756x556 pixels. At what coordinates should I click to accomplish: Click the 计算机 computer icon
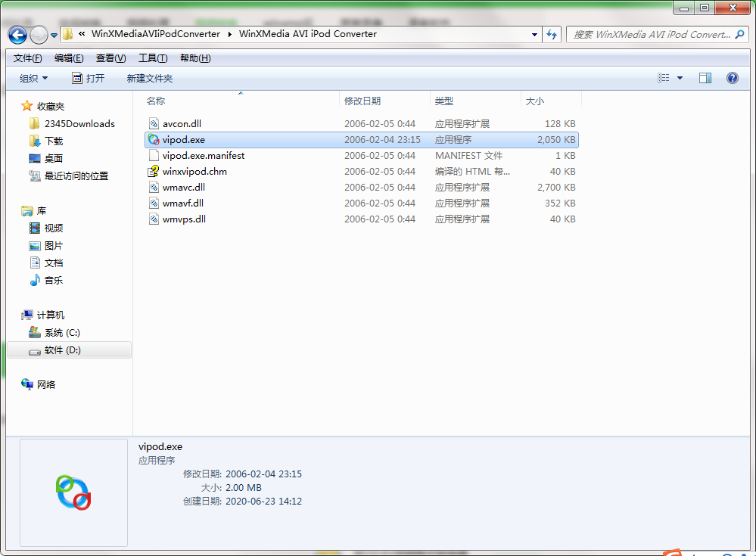pos(27,315)
